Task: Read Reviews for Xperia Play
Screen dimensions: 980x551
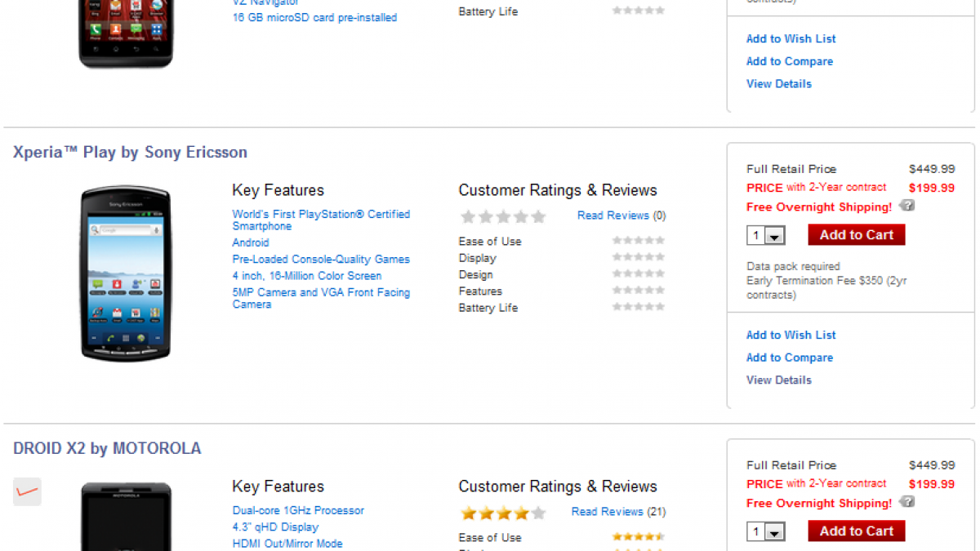Action: (612, 216)
